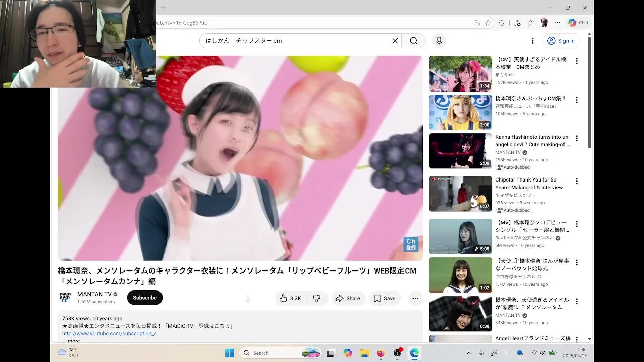Click the Rev.from DVL公式チャンネル name
644x362 pixels.
tap(524, 238)
